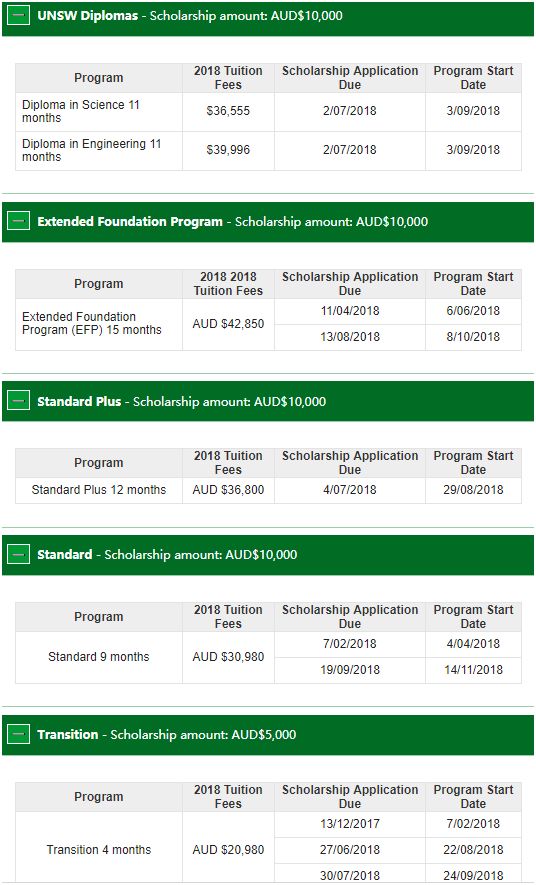
Task: Click the Extended Foundation Program heading title
Action: pyautogui.click(x=130, y=221)
